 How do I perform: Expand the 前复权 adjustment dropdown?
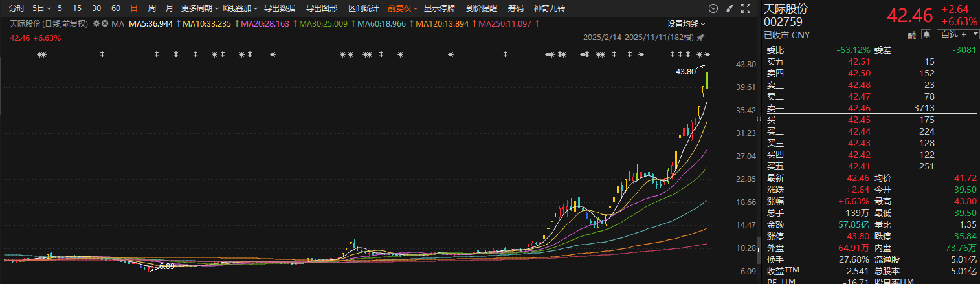tap(403, 8)
